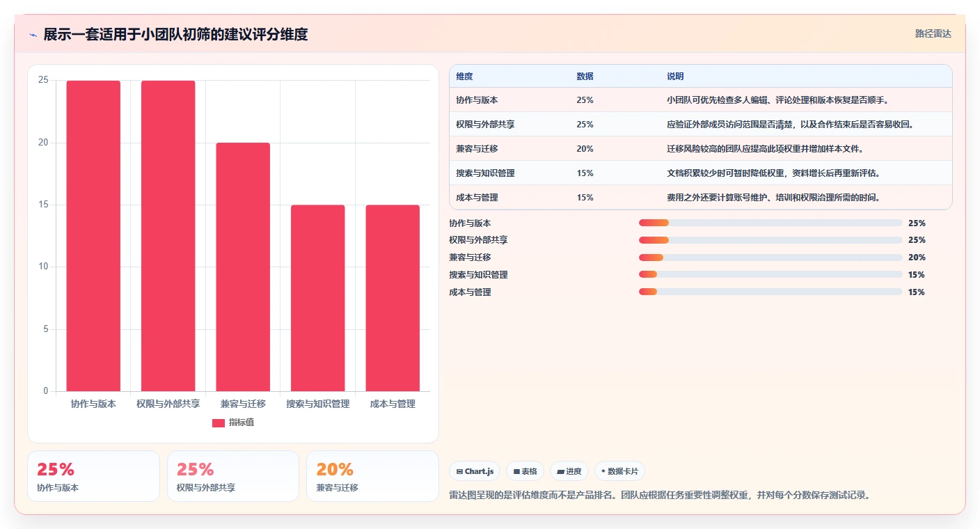Click the 维度 column header
This screenshot has height=529, width=980.
tap(464, 77)
